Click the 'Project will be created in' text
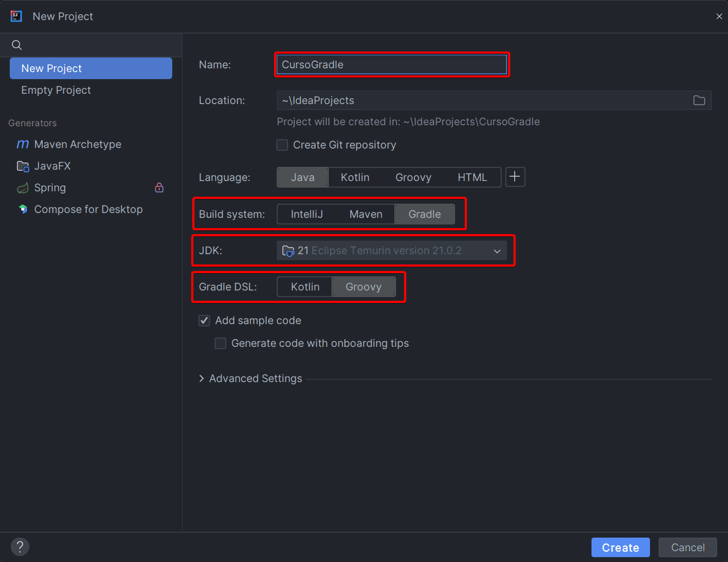Screen dimensions: 728x562 [408, 121]
